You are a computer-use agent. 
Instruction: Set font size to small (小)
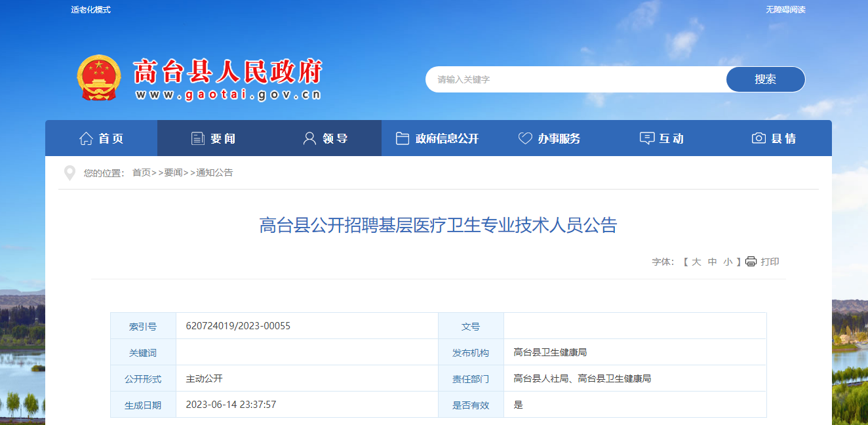coord(728,262)
